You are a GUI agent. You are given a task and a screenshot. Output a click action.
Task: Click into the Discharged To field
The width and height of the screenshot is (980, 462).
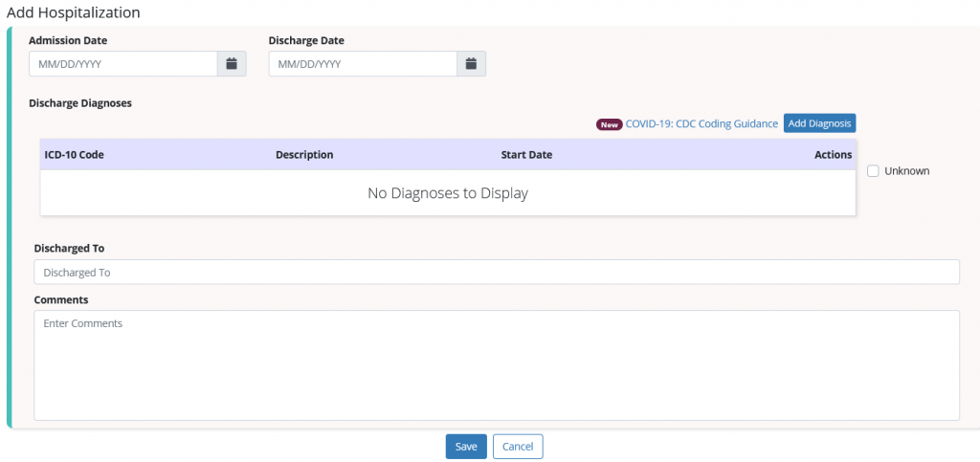[497, 273]
